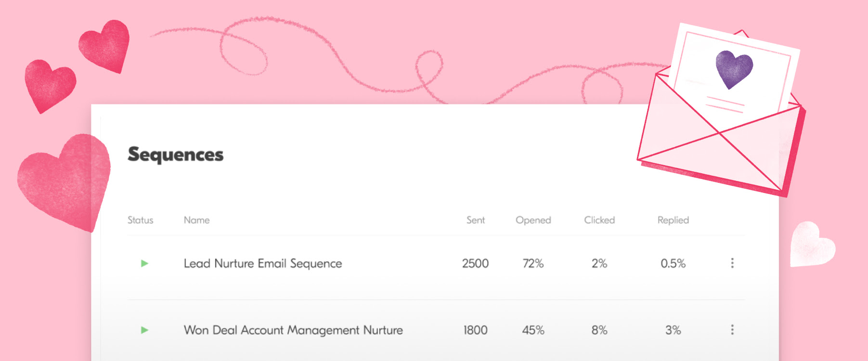The width and height of the screenshot is (868, 361).
Task: Click the purple heart on the letter
Action: pyautogui.click(x=734, y=69)
